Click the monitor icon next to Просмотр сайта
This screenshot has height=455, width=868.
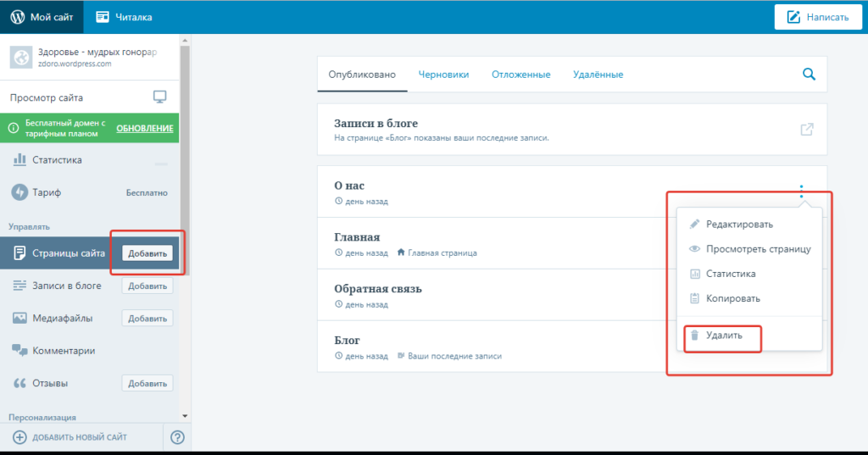pyautogui.click(x=160, y=97)
